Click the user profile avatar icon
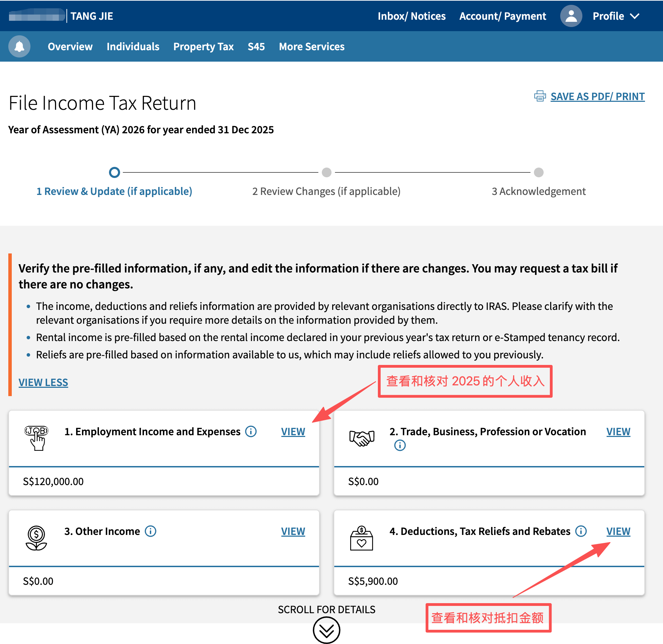This screenshot has width=663, height=644. 571,16
